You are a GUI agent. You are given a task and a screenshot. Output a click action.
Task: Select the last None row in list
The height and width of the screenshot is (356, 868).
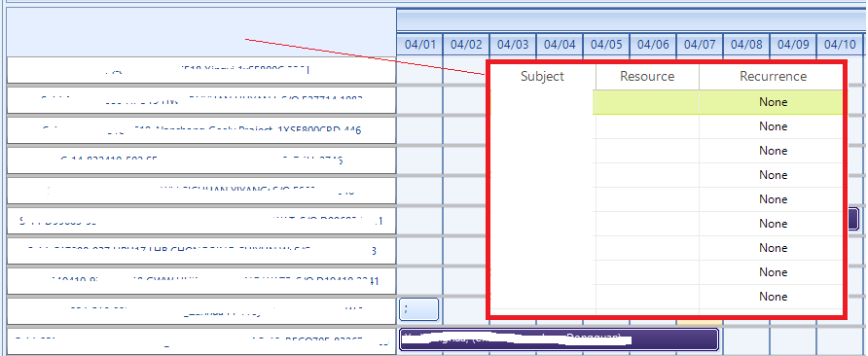(x=773, y=297)
